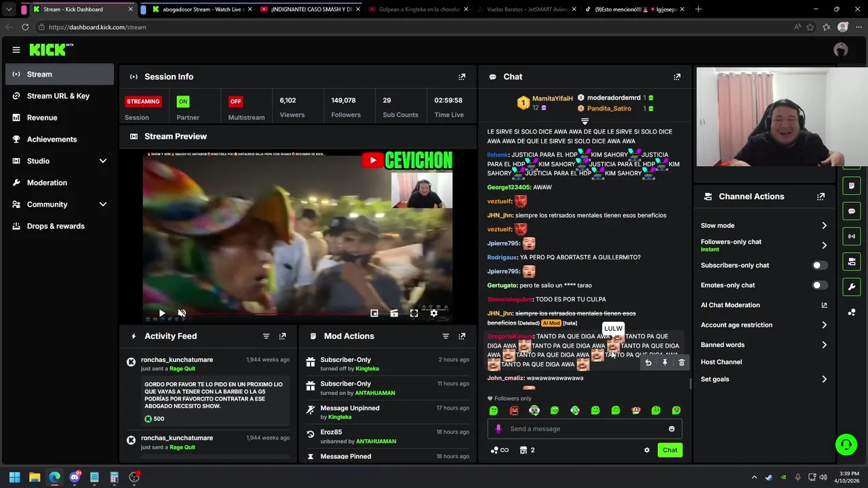This screenshot has width=868, height=488.
Task: Pop out the Activity Feed panel
Action: [x=282, y=336]
